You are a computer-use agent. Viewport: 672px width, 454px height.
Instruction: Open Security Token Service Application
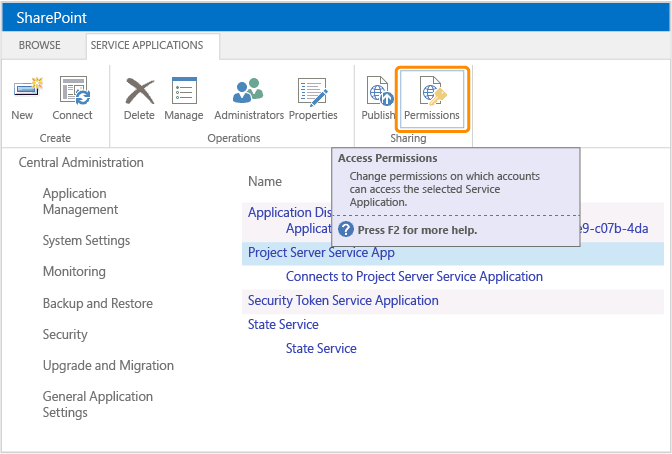coord(343,301)
